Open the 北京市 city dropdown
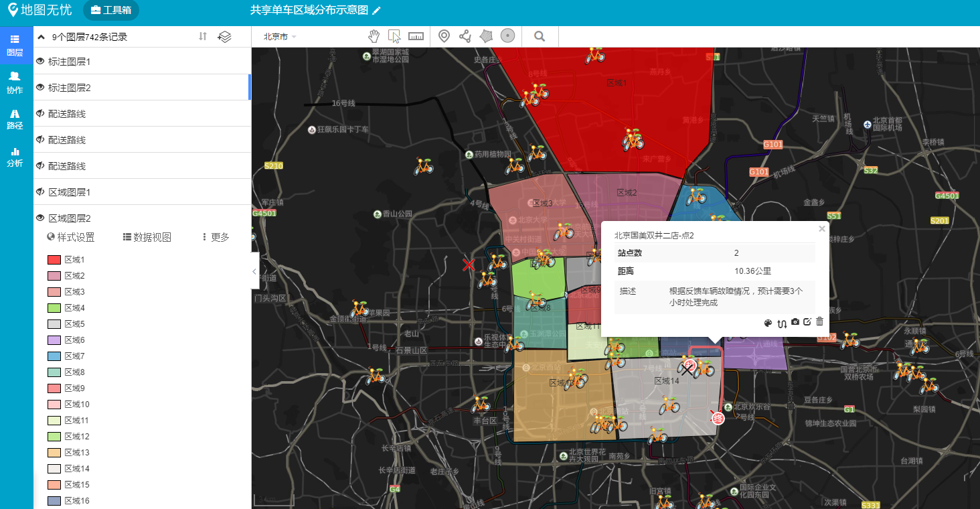980x509 pixels. pos(276,37)
